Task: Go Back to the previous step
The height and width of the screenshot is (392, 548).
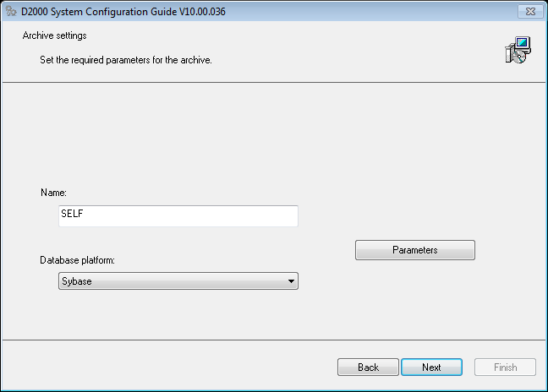Action: pyautogui.click(x=368, y=367)
